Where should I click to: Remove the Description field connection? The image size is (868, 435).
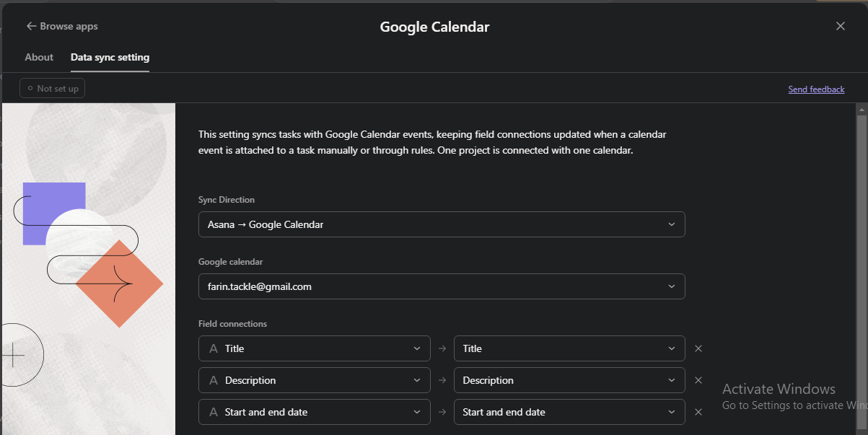tap(698, 380)
